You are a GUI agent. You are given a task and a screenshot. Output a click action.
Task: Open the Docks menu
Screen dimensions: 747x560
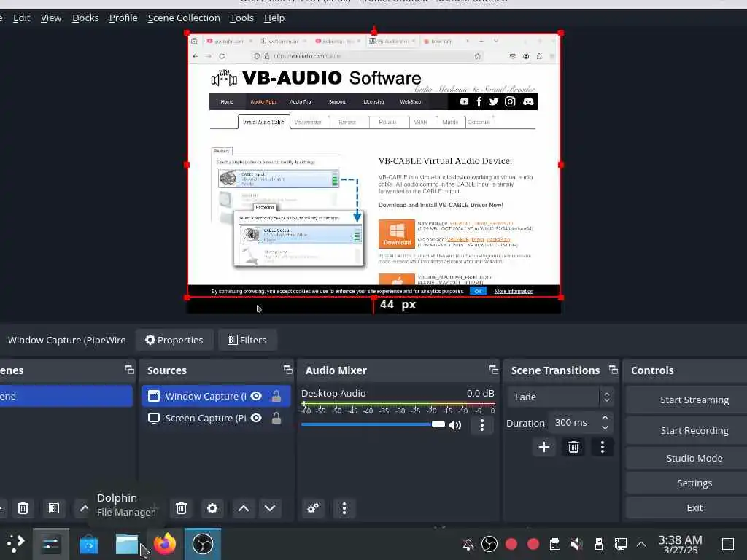85,18
